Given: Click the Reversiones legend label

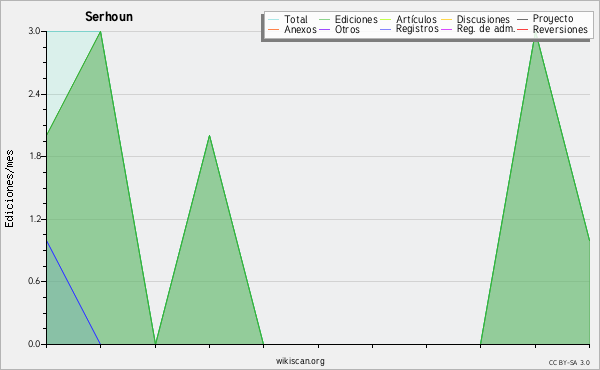Looking at the screenshot, I should click(560, 29).
